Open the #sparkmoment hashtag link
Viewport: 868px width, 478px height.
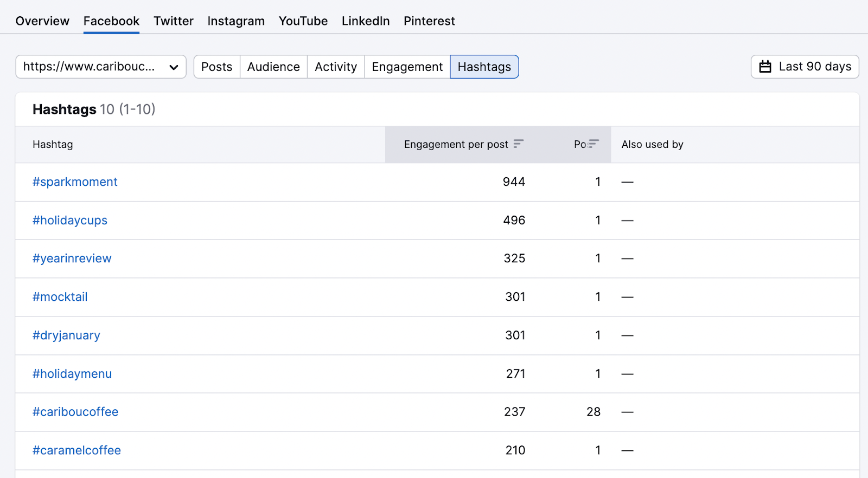75,182
